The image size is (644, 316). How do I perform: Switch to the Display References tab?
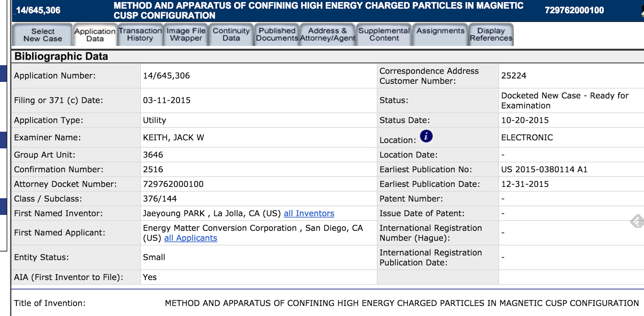[x=491, y=35]
